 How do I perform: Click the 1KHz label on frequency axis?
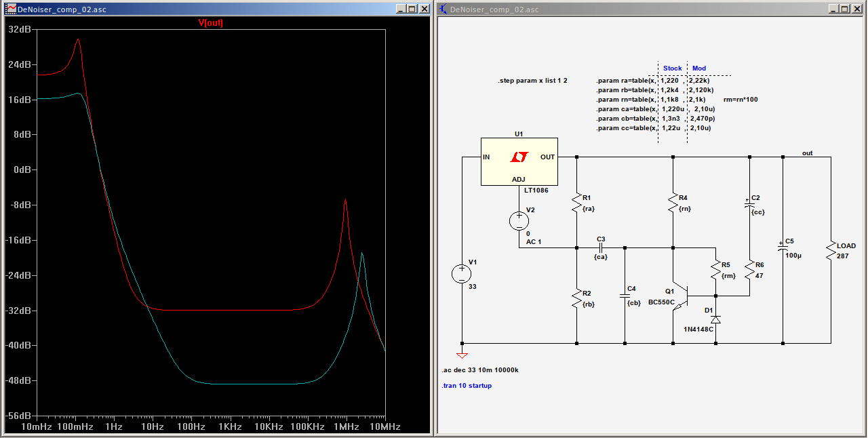coord(231,427)
